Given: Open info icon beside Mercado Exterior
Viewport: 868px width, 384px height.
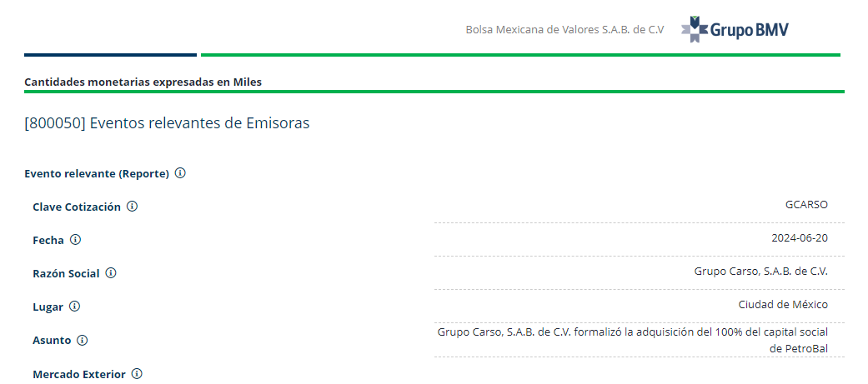Looking at the screenshot, I should click(137, 373).
